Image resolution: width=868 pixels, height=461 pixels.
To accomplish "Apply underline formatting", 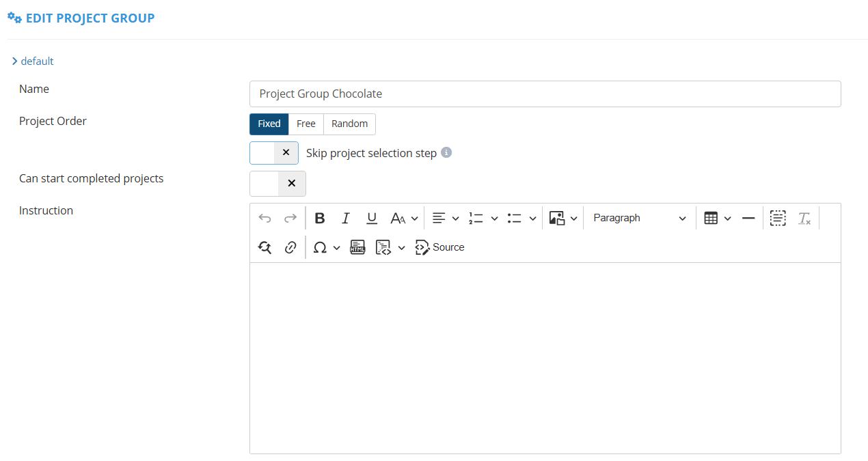I will [372, 219].
